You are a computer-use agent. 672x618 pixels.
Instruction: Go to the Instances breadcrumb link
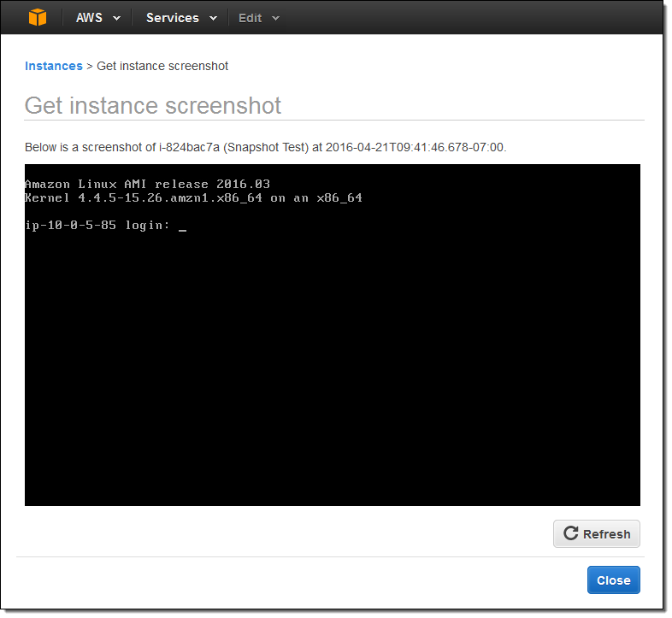[x=53, y=66]
